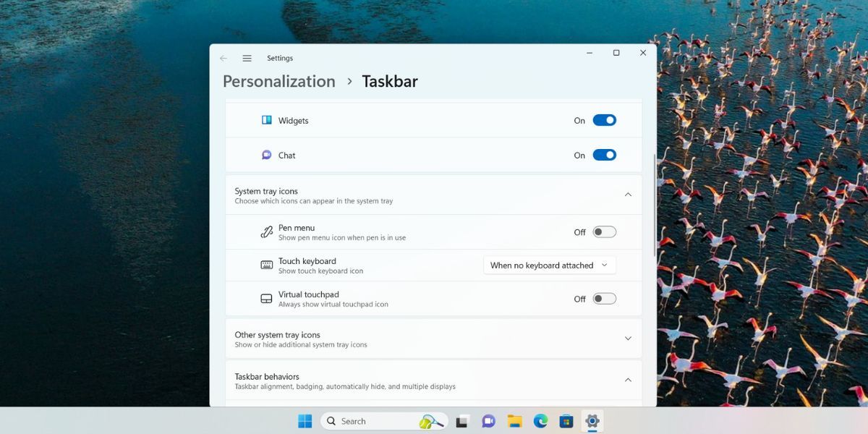
Task: Click the Chat icon next to its label
Action: tap(266, 155)
